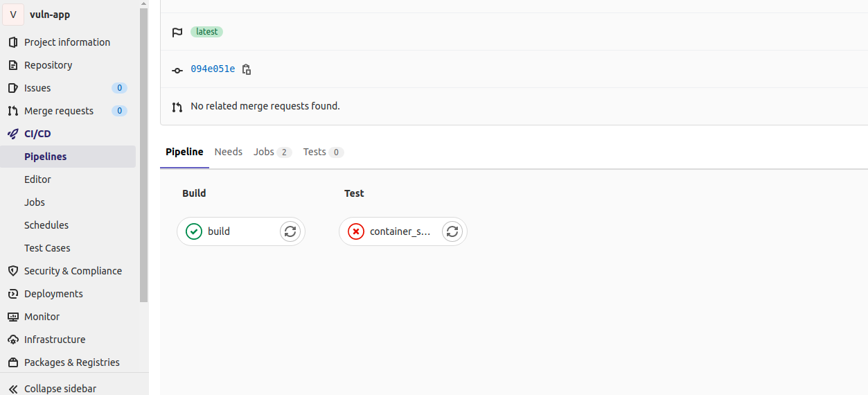
Task: Retry the build job
Action: [290, 231]
